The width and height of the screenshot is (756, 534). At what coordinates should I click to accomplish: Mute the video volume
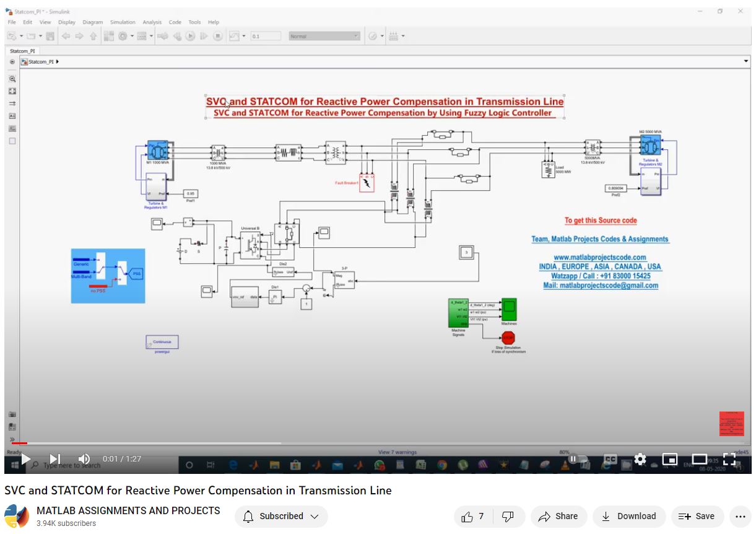84,459
